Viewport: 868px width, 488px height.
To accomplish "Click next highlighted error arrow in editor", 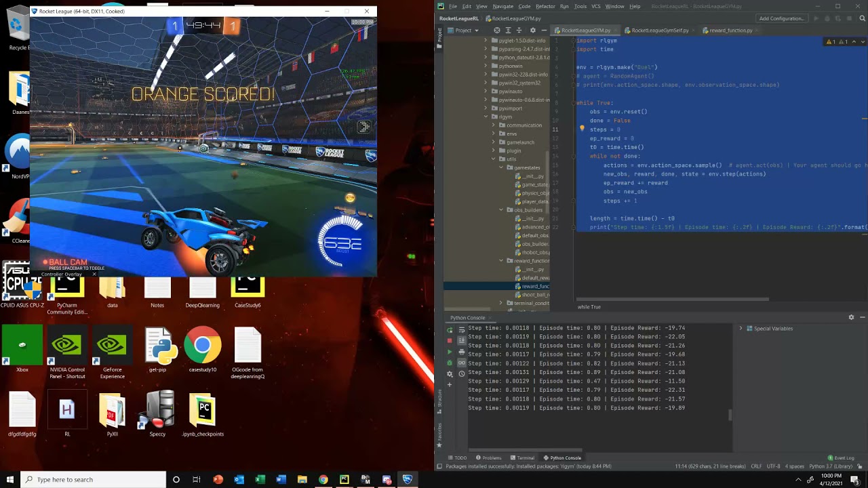I will coord(861,42).
